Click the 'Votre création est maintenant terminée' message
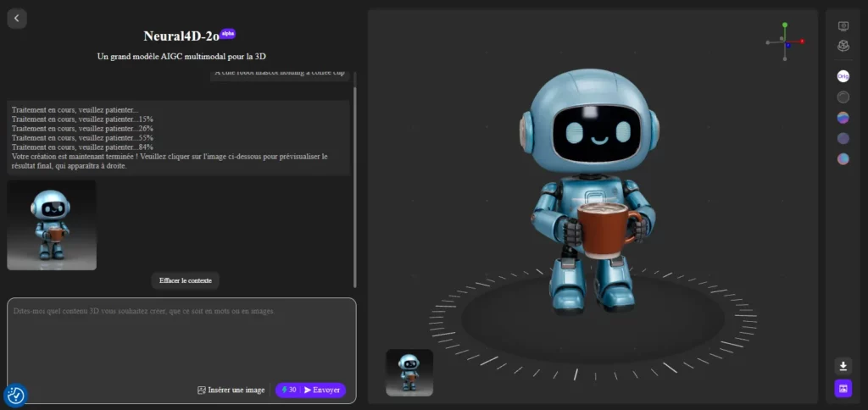 coord(170,161)
